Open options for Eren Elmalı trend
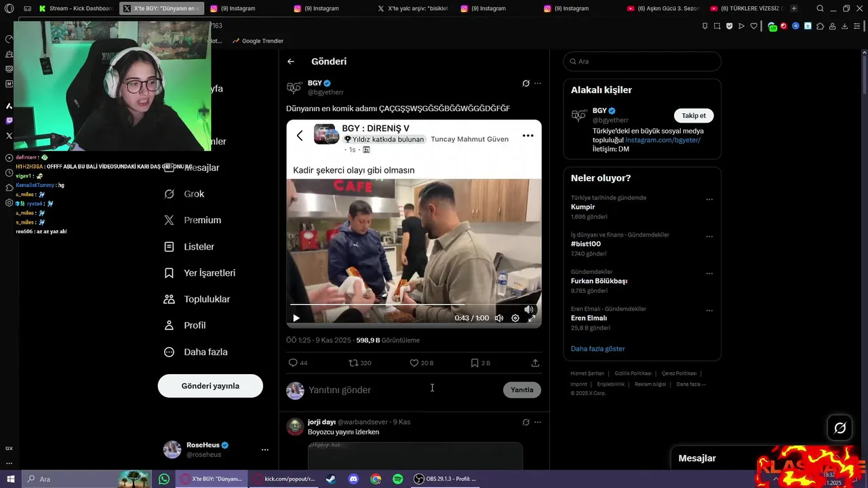This screenshot has width=868, height=488. click(x=709, y=311)
